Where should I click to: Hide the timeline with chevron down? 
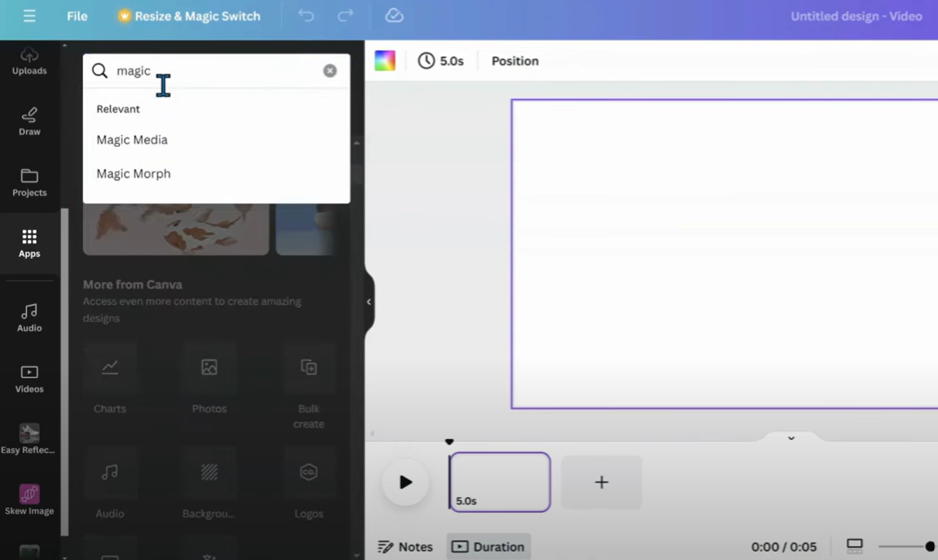[791, 438]
